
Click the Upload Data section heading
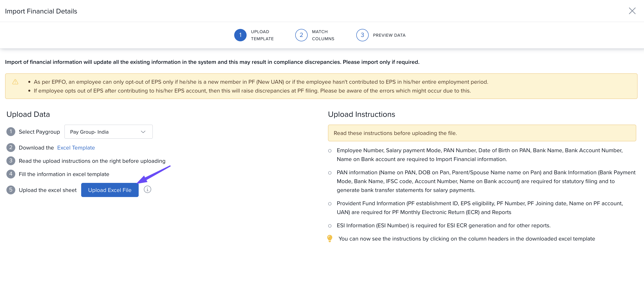tap(28, 114)
